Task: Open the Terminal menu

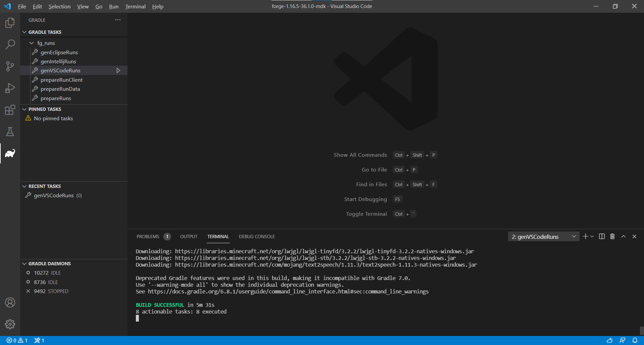Action: tap(135, 6)
